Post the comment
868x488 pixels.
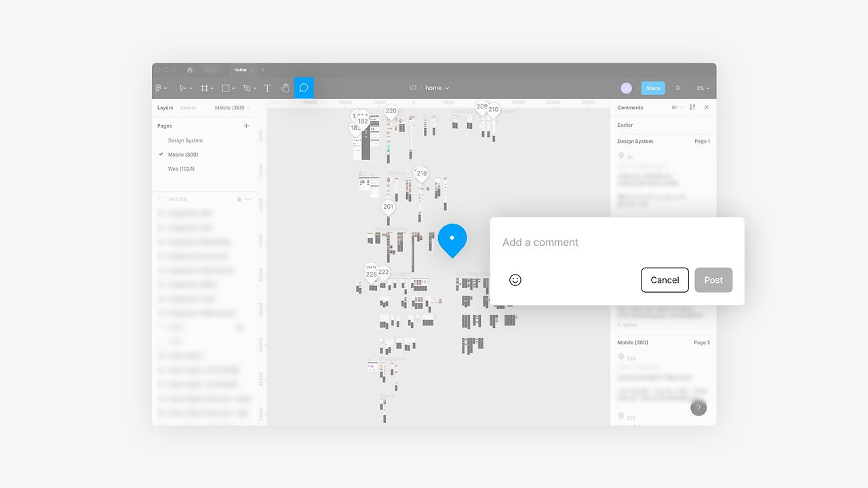pyautogui.click(x=713, y=280)
